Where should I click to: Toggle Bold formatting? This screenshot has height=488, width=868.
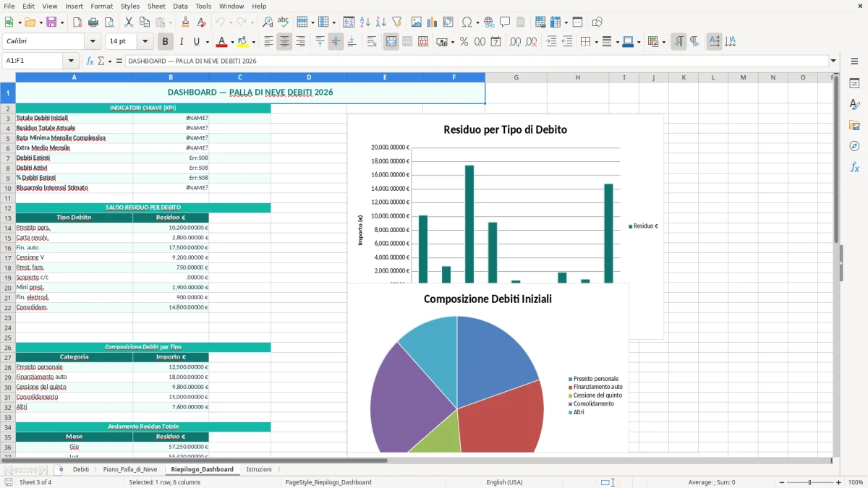[166, 42]
